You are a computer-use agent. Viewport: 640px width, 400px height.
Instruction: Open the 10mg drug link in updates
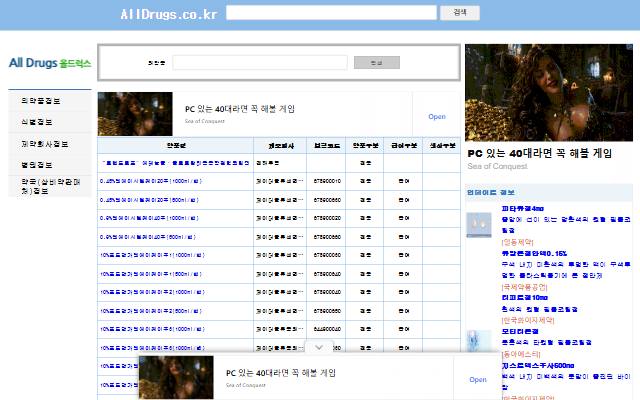pyautogui.click(x=524, y=298)
